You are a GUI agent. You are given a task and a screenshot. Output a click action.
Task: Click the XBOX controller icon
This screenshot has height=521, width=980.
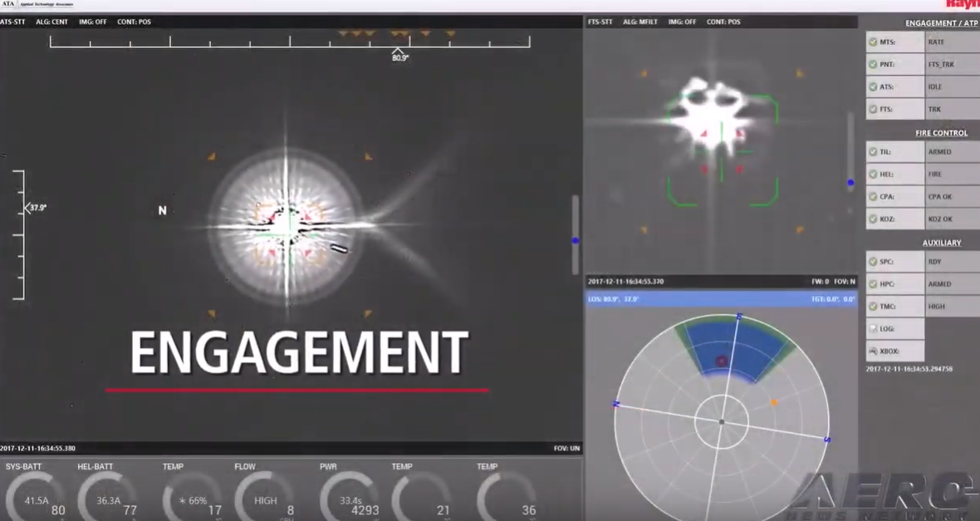coord(873,351)
